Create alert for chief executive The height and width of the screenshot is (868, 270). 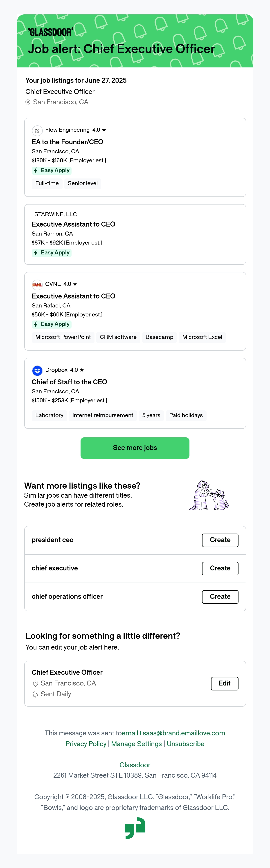click(220, 568)
